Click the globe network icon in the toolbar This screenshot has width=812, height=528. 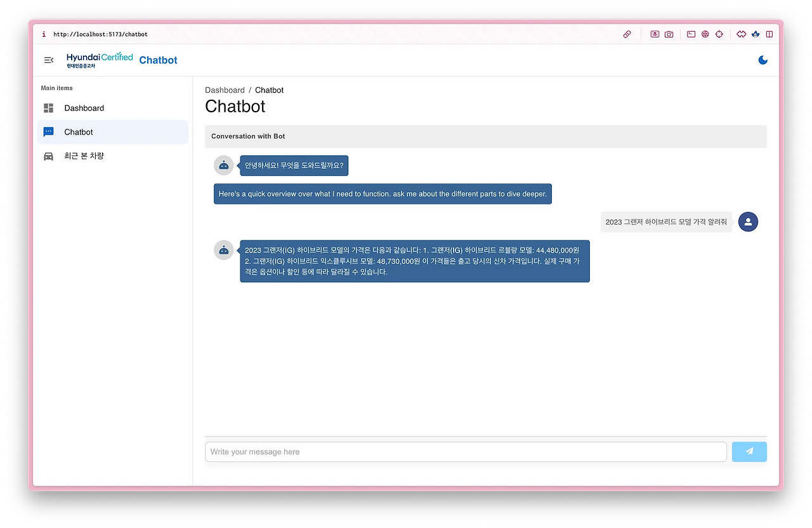[705, 34]
